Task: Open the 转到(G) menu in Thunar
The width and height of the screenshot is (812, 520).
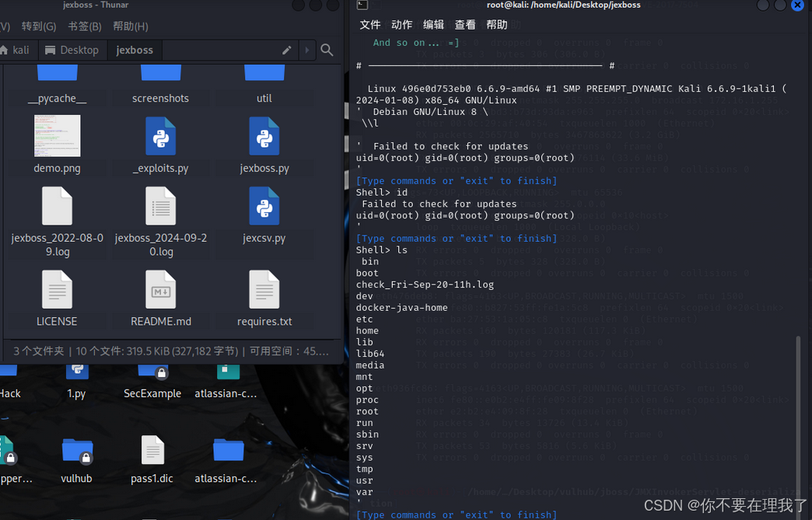Action: click(39, 26)
